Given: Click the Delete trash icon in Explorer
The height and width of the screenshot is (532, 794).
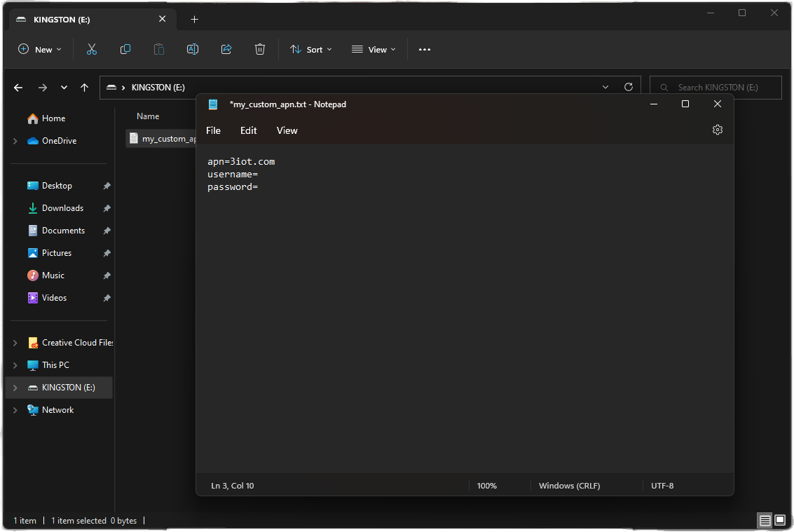Looking at the screenshot, I should click(260, 49).
